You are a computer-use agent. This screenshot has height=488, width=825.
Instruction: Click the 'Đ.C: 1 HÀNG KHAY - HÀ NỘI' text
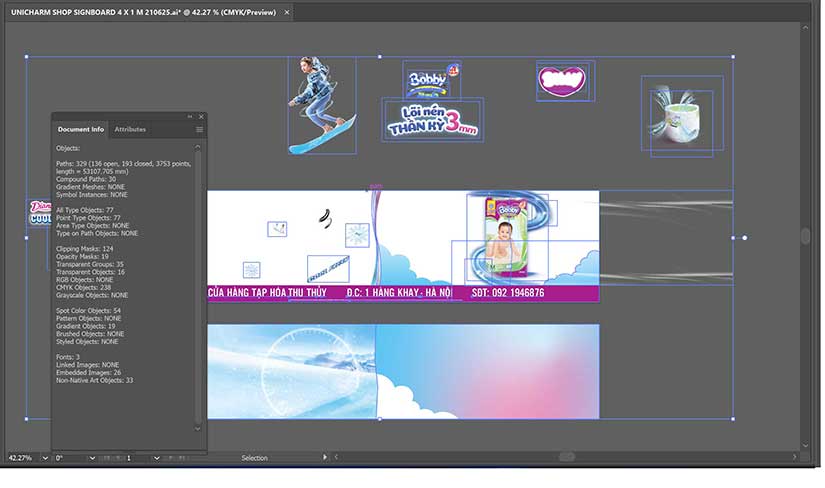click(399, 293)
